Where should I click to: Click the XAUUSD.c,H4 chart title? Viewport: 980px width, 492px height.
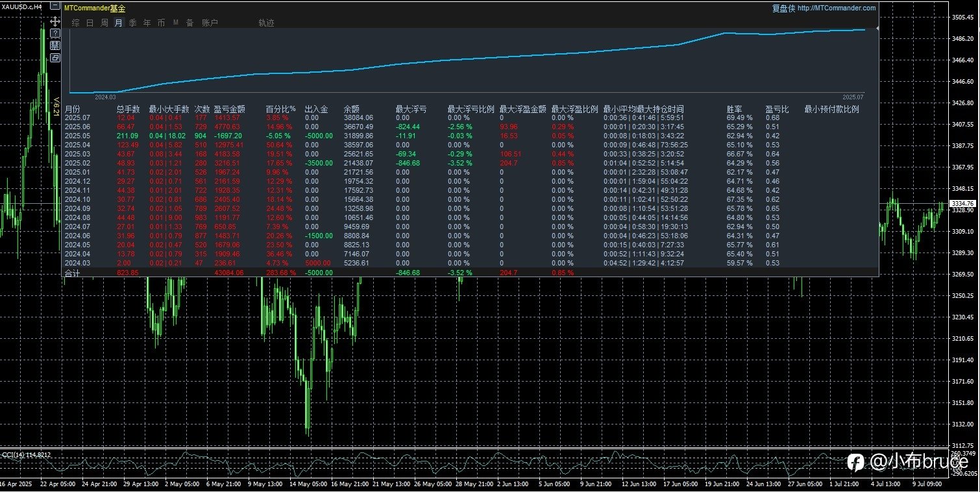click(23, 6)
